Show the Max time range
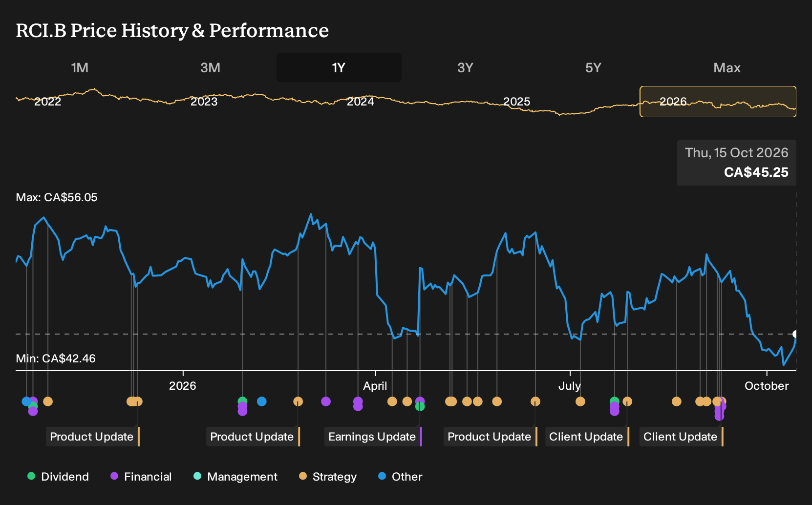This screenshot has height=505, width=812. 727,67
